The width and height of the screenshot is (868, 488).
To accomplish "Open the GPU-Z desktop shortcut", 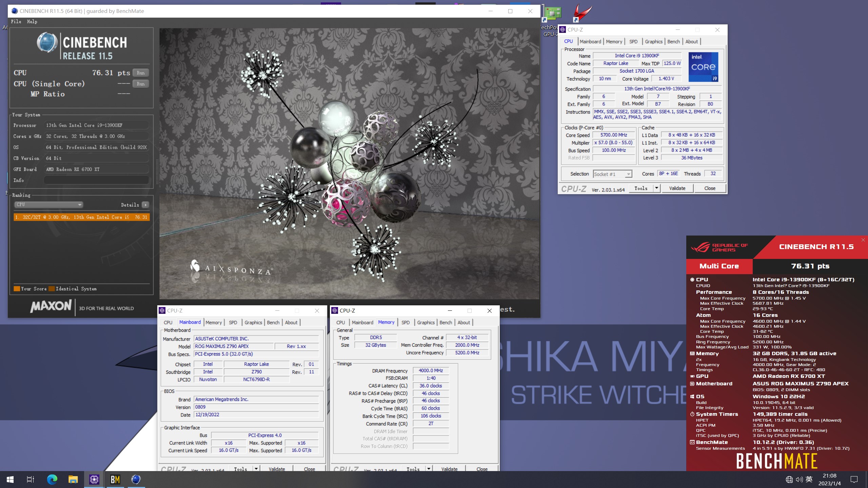I will (x=551, y=20).
